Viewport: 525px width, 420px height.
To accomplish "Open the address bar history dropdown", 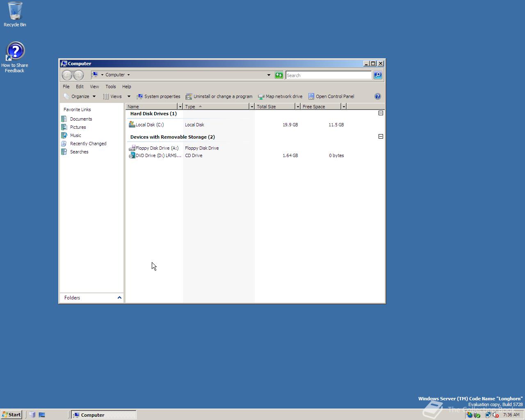I will coord(269,75).
